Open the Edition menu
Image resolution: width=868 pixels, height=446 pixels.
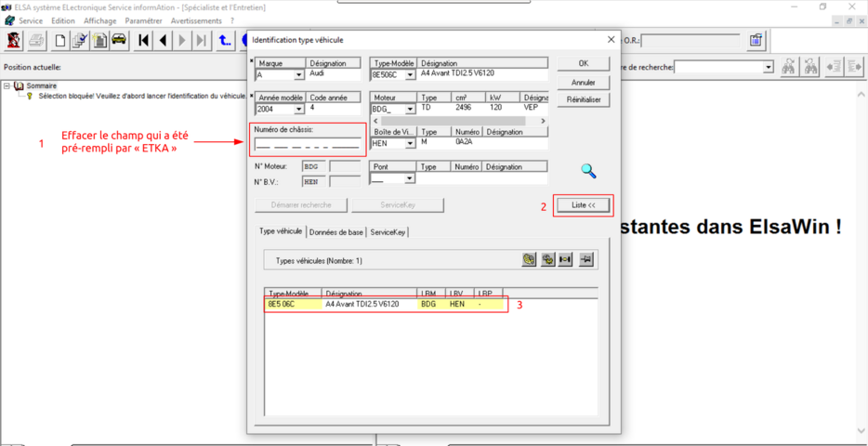(x=62, y=20)
